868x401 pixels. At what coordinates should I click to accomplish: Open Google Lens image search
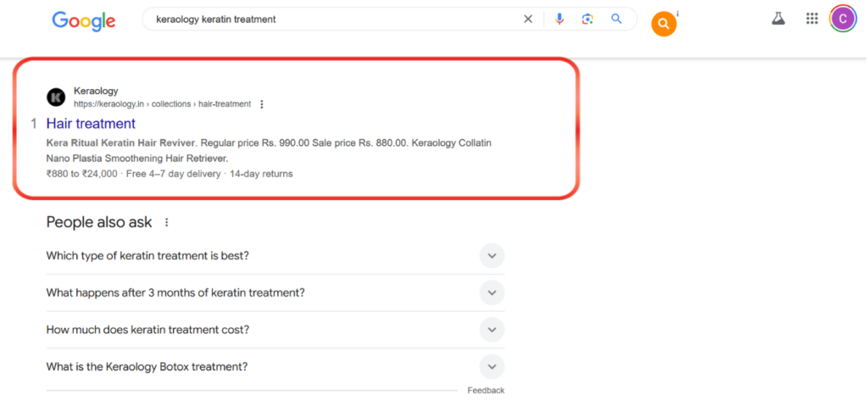pyautogui.click(x=587, y=19)
